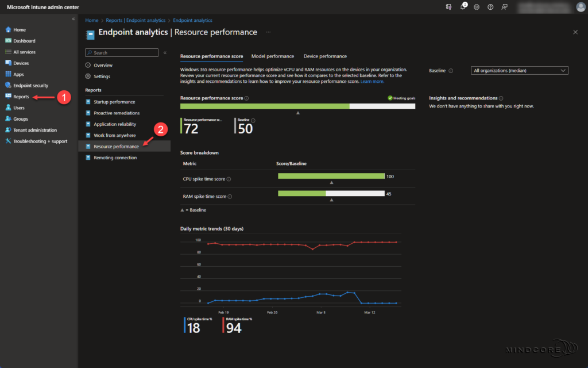Select Devices in the left navigation
This screenshot has width=588, height=368.
tap(20, 63)
